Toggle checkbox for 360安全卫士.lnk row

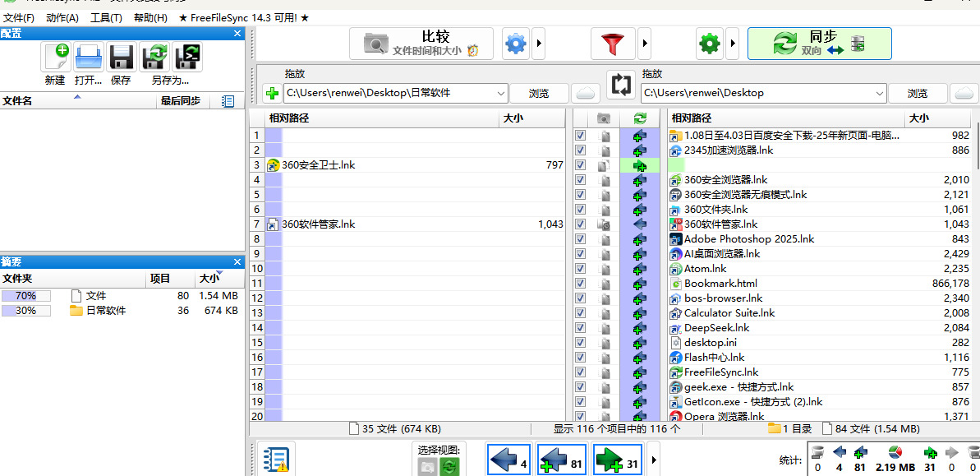click(581, 165)
